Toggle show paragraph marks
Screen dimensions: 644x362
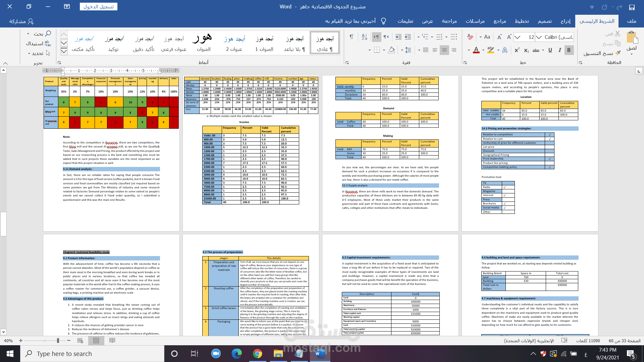[351, 37]
